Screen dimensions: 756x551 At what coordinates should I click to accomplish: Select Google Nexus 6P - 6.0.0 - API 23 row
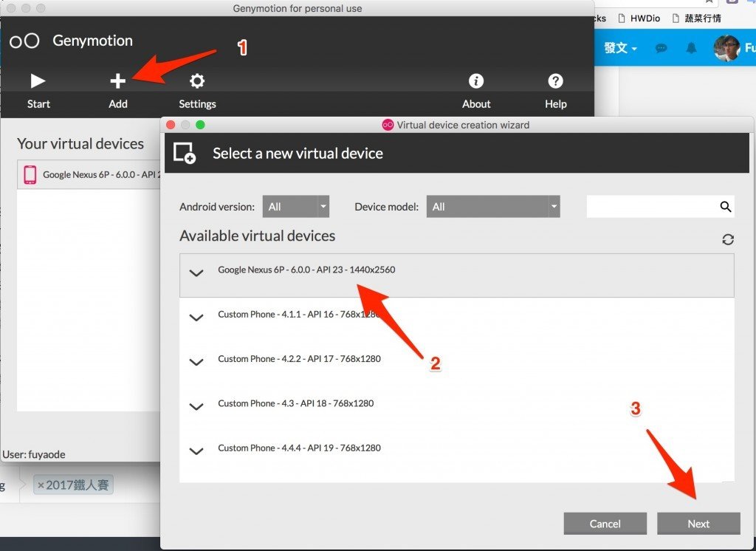(x=456, y=275)
